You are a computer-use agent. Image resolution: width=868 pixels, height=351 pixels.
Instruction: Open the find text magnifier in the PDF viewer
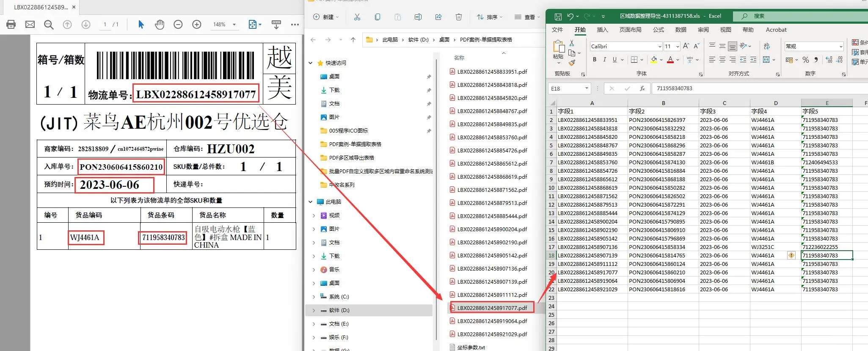[x=49, y=25]
